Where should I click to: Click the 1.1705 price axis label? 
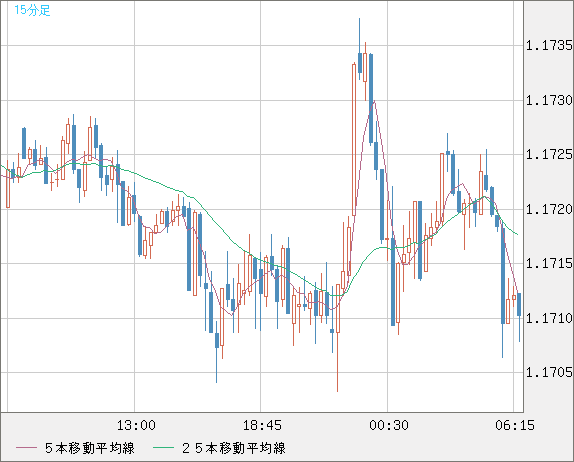(x=549, y=372)
